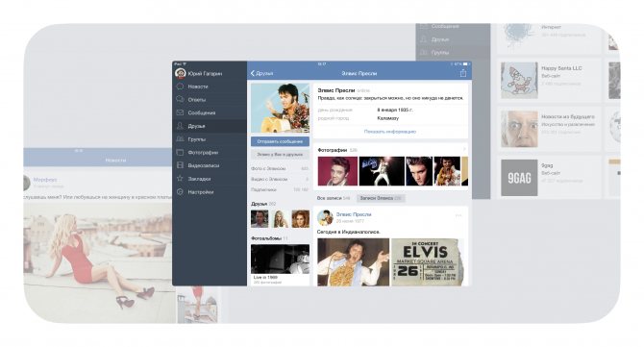
Task: Open Новости из будущего in the background list
Action: pyautogui.click(x=549, y=129)
